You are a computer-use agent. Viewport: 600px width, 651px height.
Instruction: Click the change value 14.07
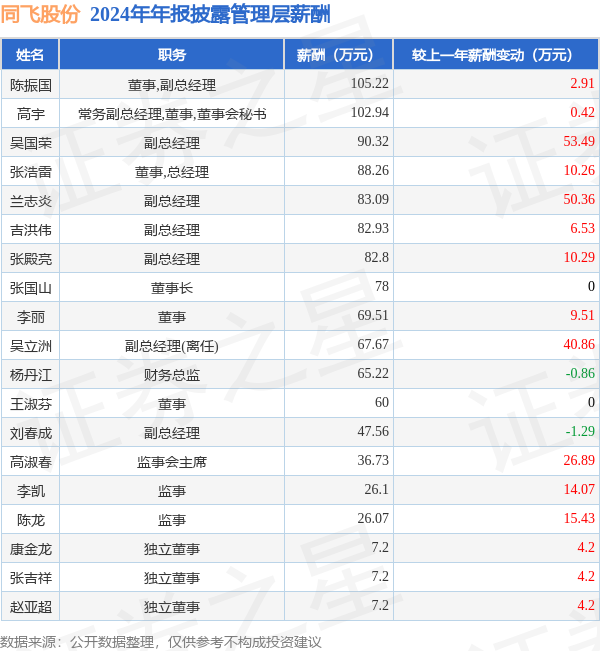point(579,489)
